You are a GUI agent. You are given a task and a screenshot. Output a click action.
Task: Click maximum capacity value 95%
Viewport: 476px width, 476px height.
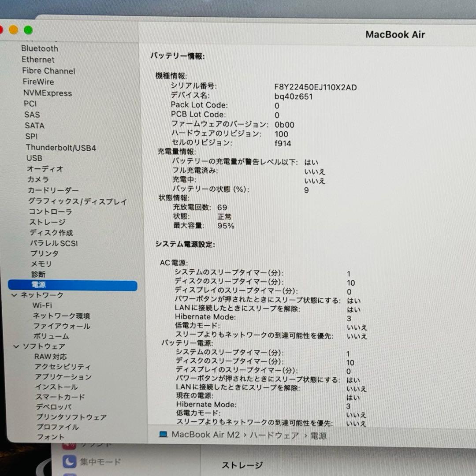(x=226, y=226)
